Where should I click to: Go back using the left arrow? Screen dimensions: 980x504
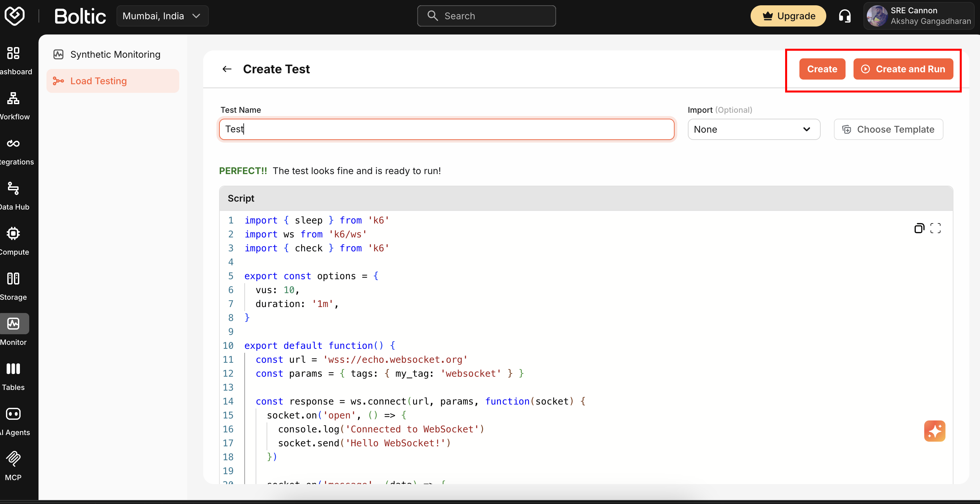pos(227,69)
